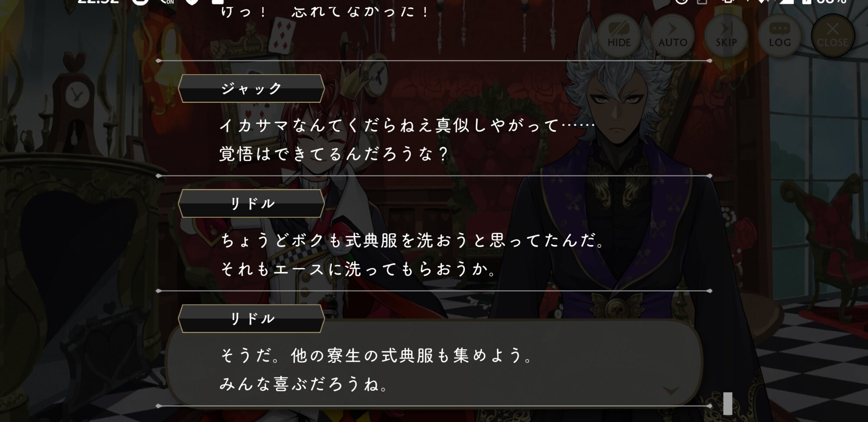
Task: Click the line イカサマなんてくだらねえ真似しやがって
Action: click(407, 126)
